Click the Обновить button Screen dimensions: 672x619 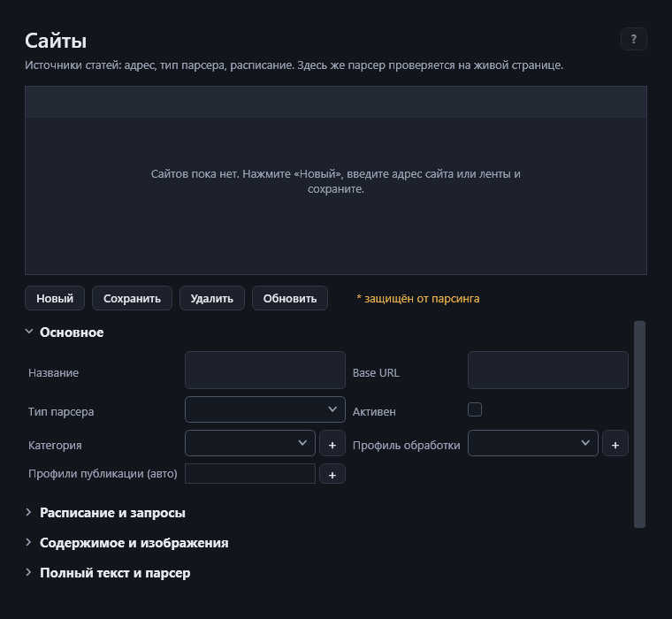(290, 298)
